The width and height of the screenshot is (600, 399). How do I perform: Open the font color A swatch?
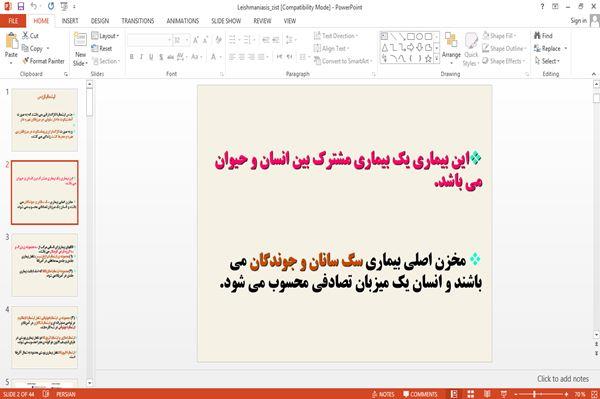(x=213, y=57)
